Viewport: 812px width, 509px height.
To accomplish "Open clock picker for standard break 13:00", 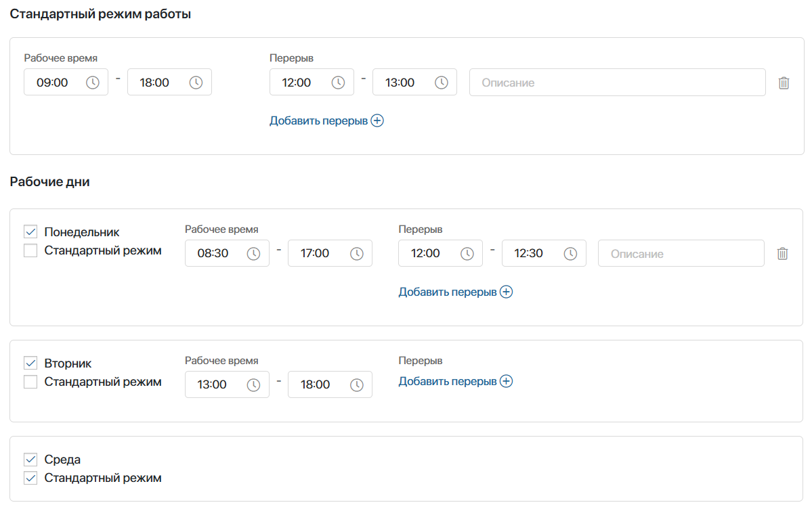I will coord(441,83).
